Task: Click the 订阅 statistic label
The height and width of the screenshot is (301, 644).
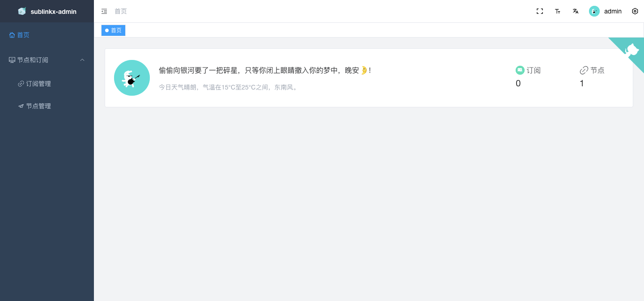Action: tap(534, 70)
